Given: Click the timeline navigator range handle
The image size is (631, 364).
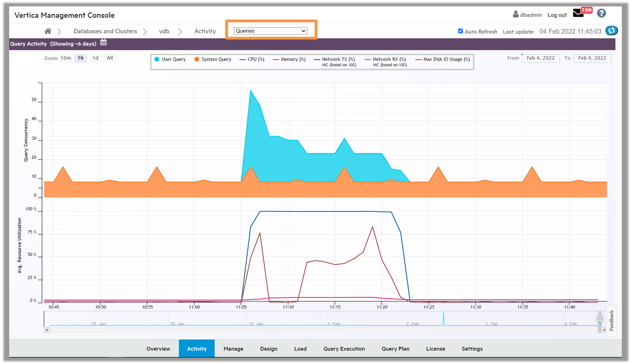Looking at the screenshot, I should tap(599, 319).
